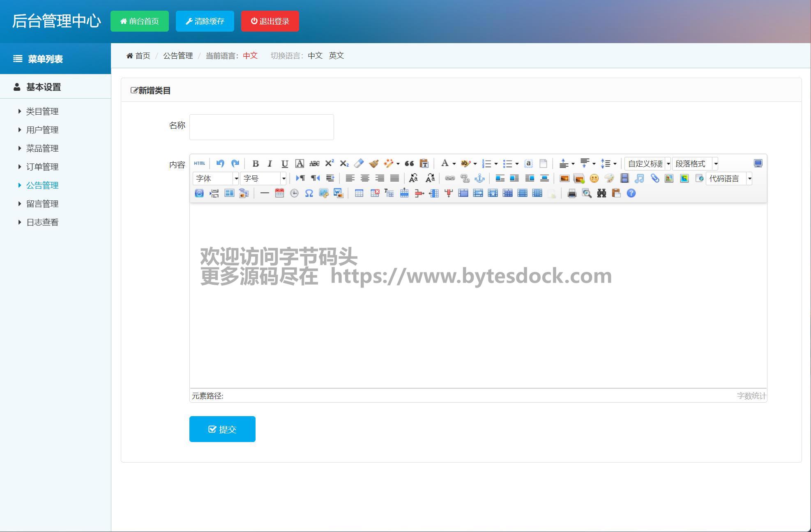Viewport: 811px width, 532px height.
Task: Toggle bold formatting
Action: [255, 164]
